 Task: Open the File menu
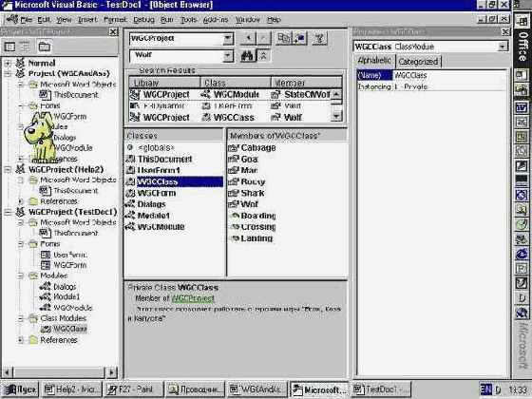[x=27, y=20]
